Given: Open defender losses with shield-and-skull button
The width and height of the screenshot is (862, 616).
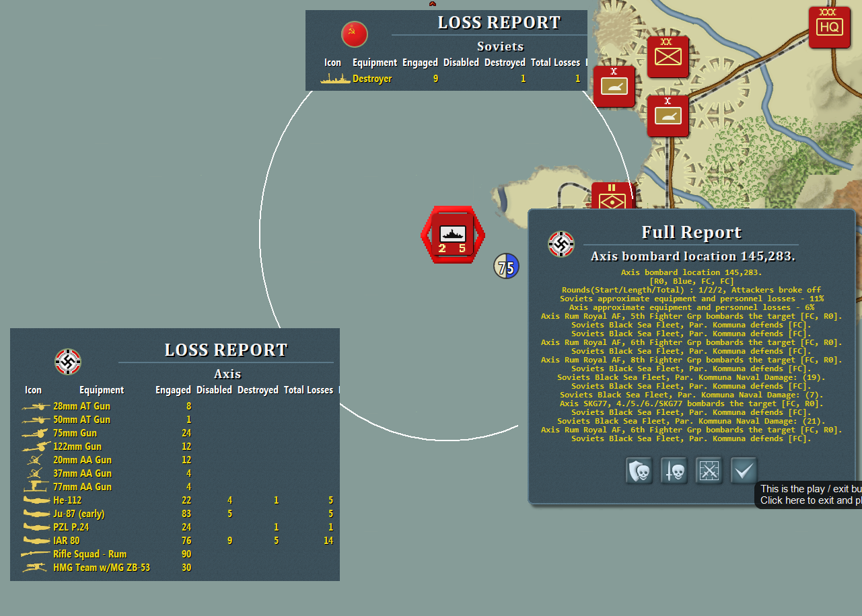Looking at the screenshot, I should tap(639, 471).
